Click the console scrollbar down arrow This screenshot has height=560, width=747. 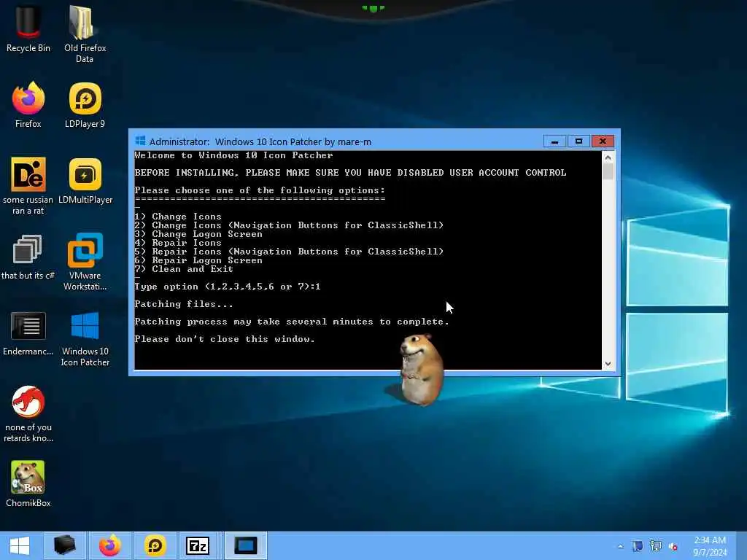[608, 364]
